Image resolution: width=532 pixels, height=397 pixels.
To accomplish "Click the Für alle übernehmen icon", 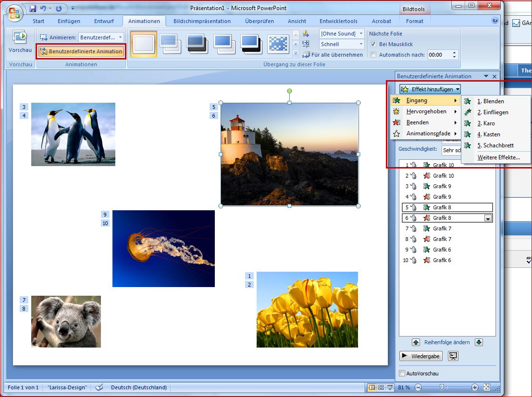I will click(x=306, y=55).
